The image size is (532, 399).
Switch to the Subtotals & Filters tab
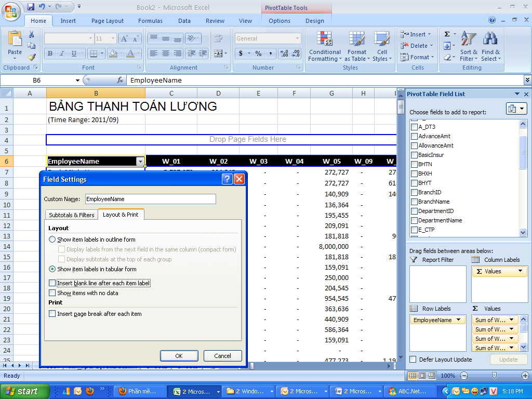pyautogui.click(x=72, y=215)
